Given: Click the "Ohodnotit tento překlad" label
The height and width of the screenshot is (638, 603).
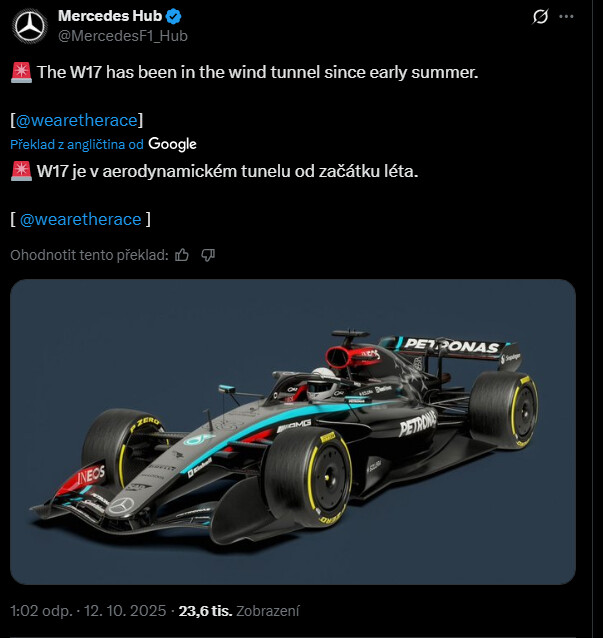Looking at the screenshot, I should tap(89, 255).
